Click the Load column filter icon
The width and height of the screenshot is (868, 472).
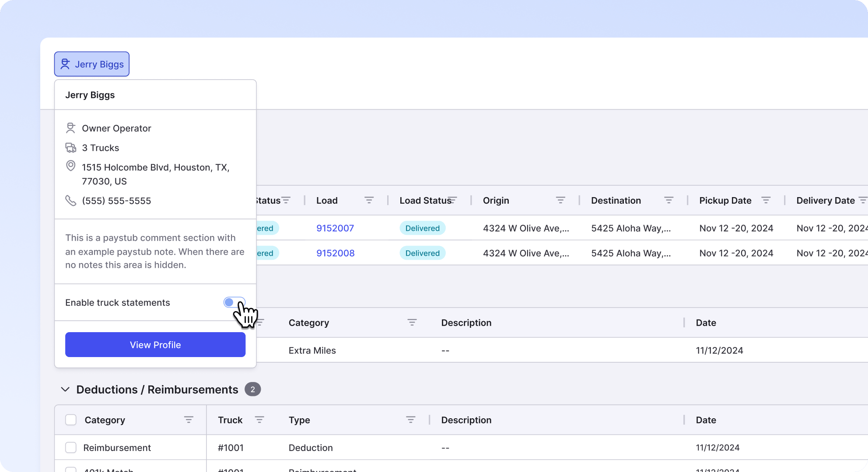point(369,200)
